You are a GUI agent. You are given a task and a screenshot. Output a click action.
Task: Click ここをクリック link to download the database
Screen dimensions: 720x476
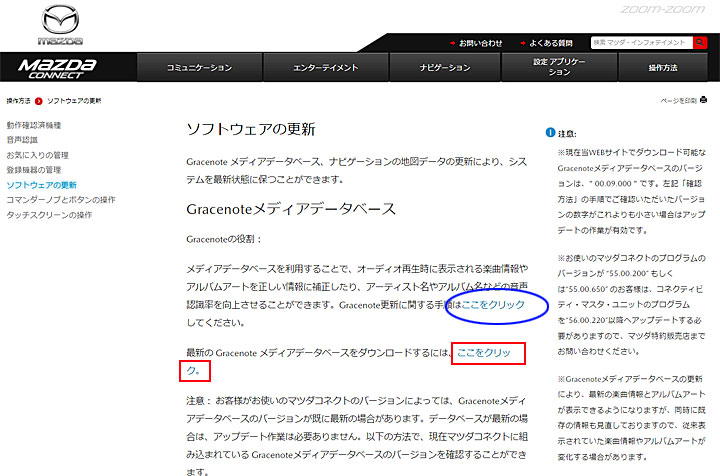[x=484, y=353]
